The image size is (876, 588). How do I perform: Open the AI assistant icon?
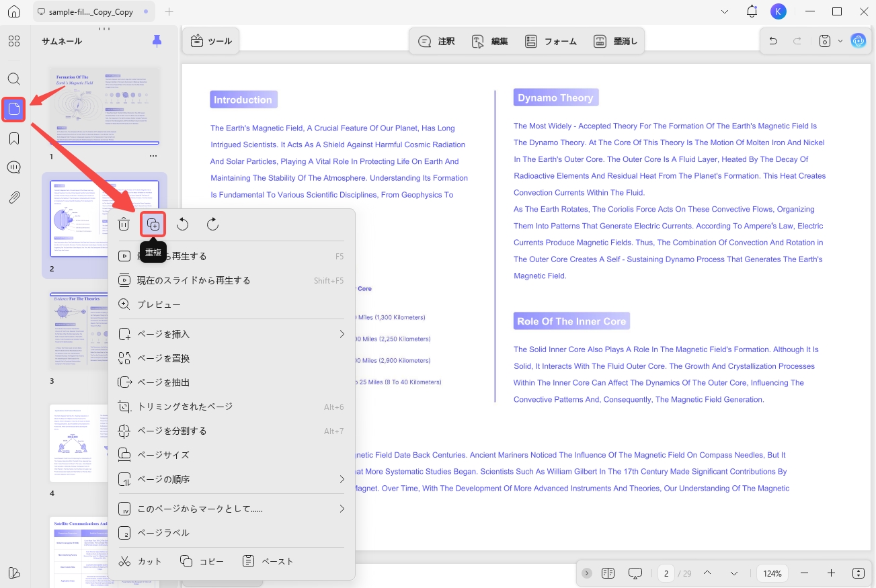(x=859, y=41)
